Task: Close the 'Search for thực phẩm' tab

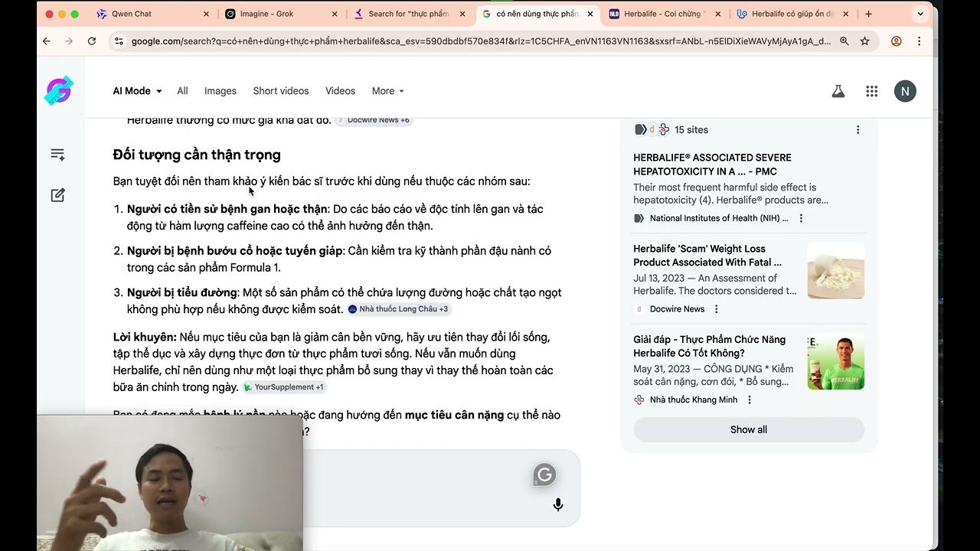Action: coord(462,14)
